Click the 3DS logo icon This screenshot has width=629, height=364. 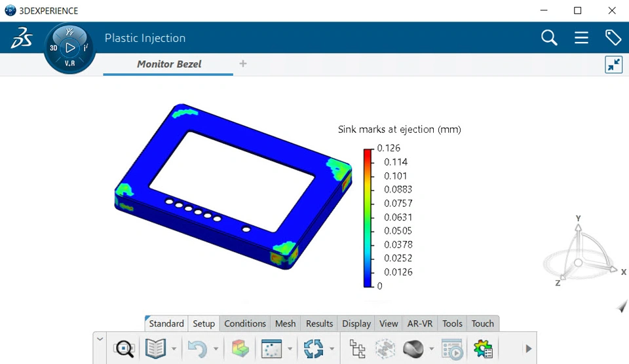[x=21, y=38]
